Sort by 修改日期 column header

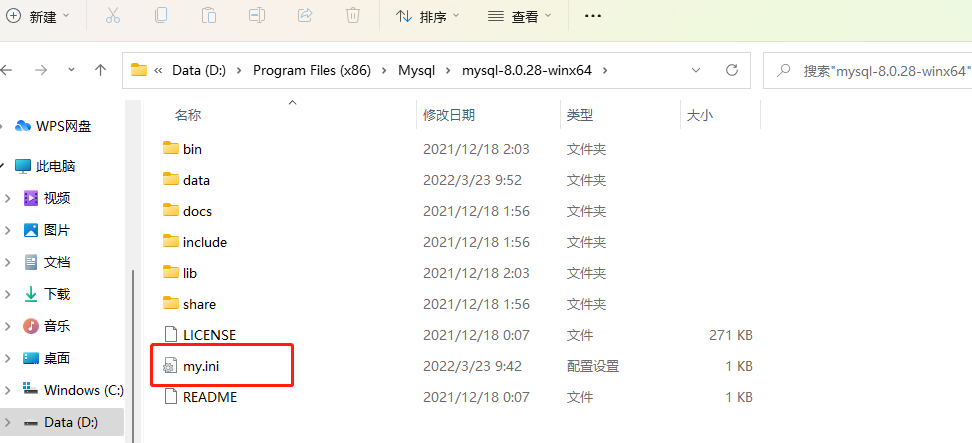pos(449,115)
